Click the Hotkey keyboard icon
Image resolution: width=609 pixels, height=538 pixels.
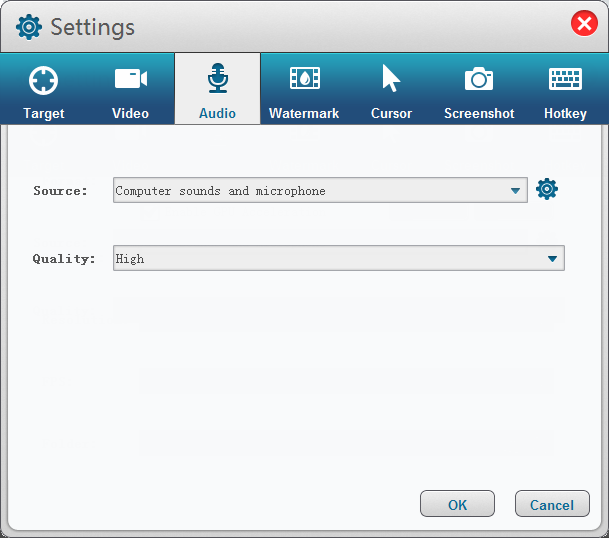565,79
